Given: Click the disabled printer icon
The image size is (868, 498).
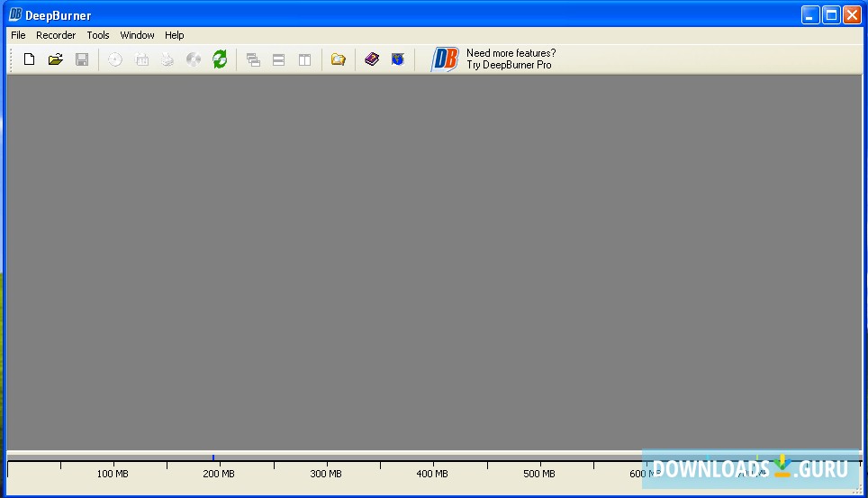Looking at the screenshot, I should tap(167, 59).
